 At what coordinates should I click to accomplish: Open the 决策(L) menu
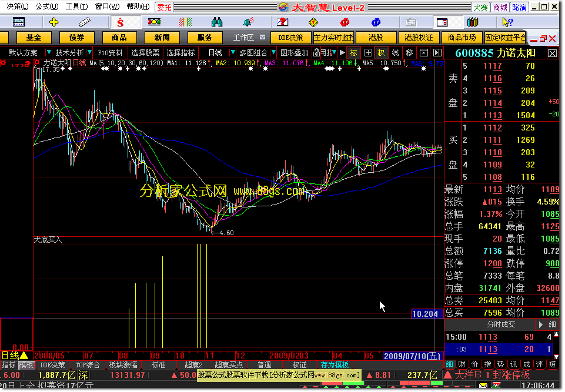(17, 6)
